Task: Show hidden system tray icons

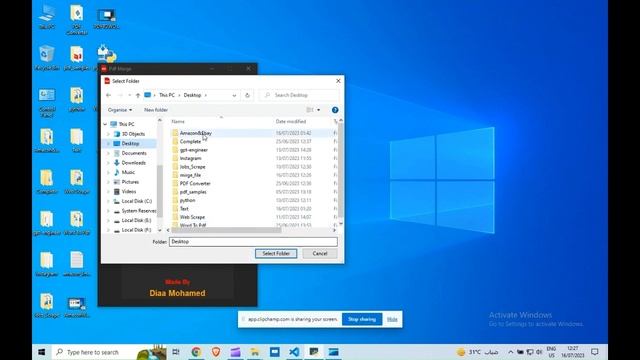Action: [511, 352]
